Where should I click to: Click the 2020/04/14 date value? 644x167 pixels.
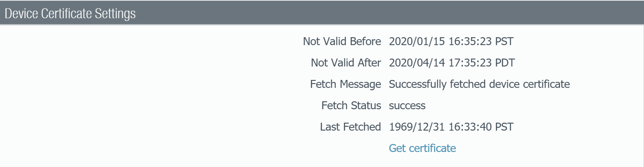coord(417,63)
